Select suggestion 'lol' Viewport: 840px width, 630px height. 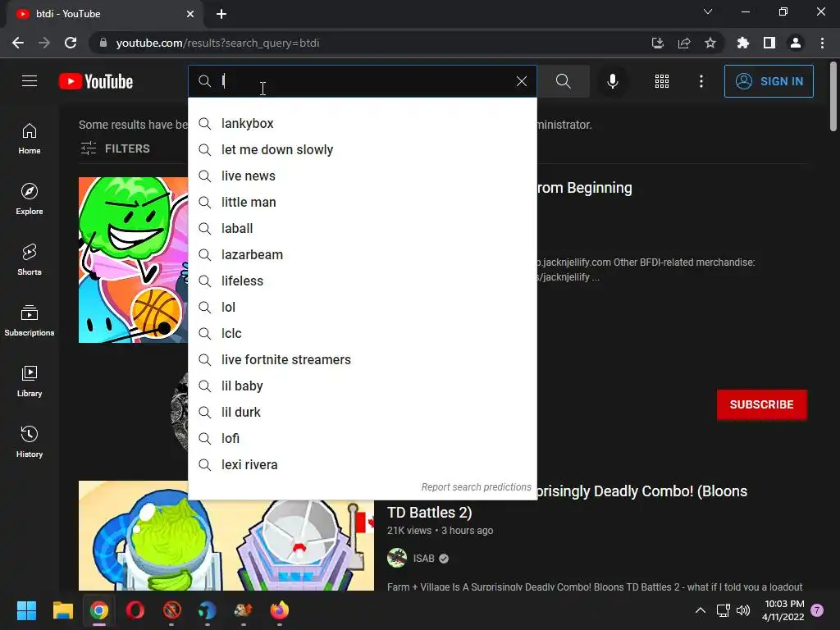[362, 307]
